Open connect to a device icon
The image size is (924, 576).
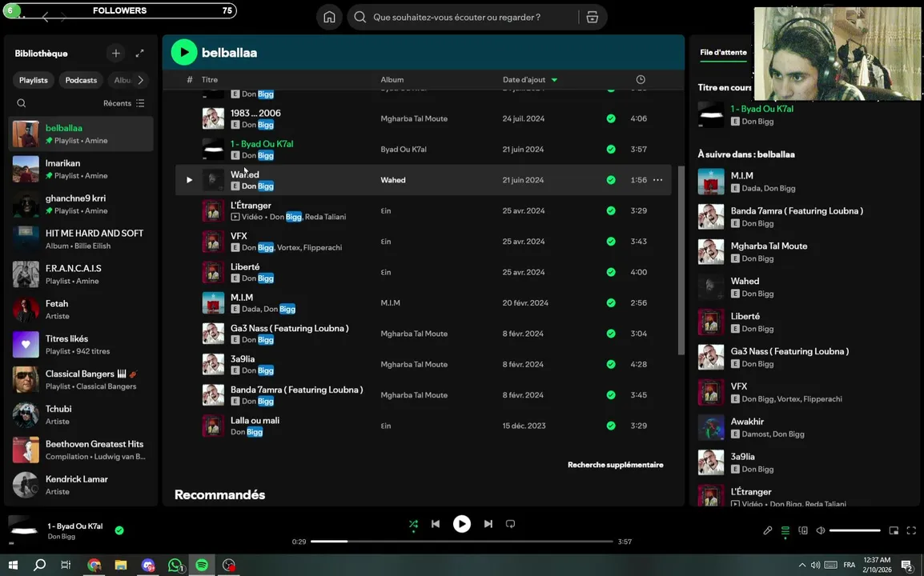click(x=802, y=530)
